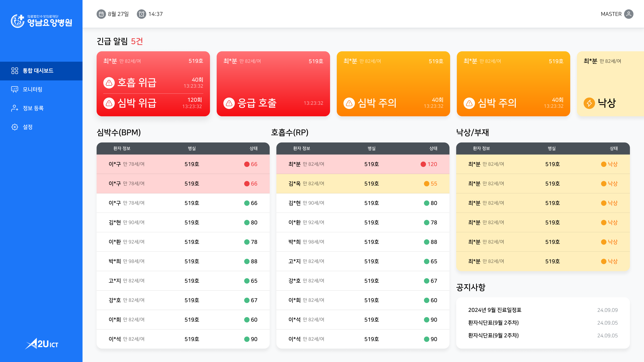Open the MASTER user profile avatar
The width and height of the screenshot is (644, 362).
[x=628, y=14]
